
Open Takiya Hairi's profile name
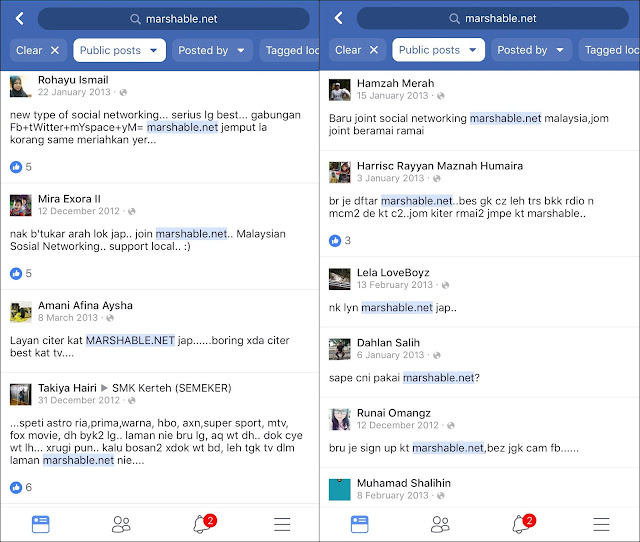[67, 388]
